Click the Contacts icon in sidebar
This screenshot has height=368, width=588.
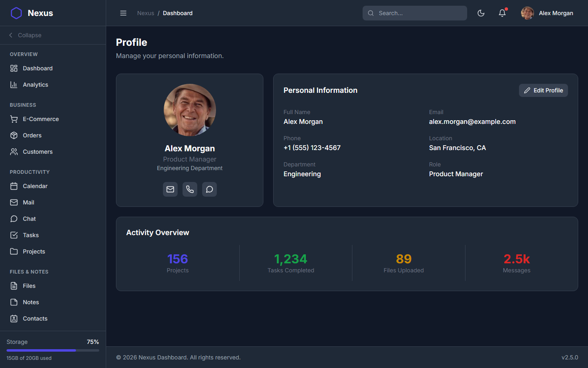(x=14, y=319)
